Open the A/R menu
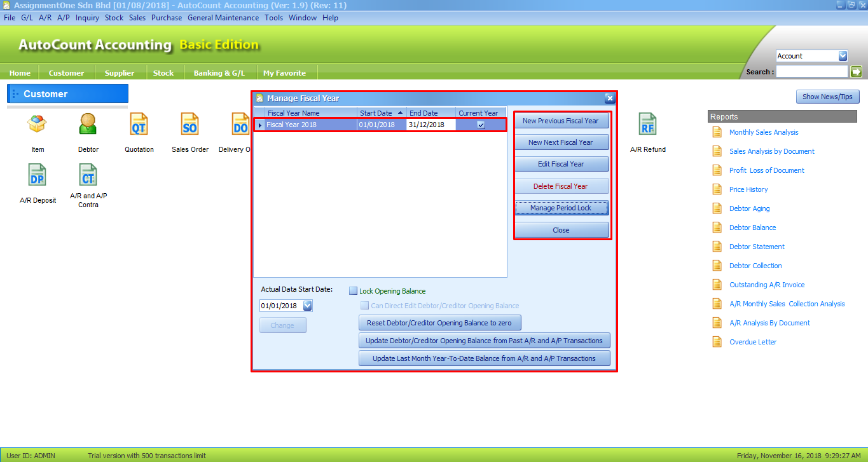This screenshot has width=868, height=462. pos(45,18)
